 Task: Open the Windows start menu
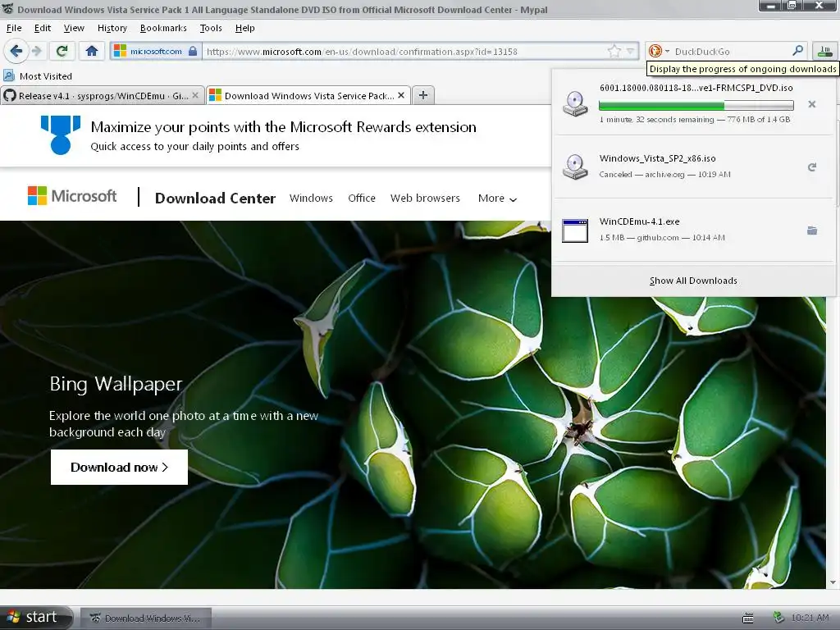[x=36, y=617]
